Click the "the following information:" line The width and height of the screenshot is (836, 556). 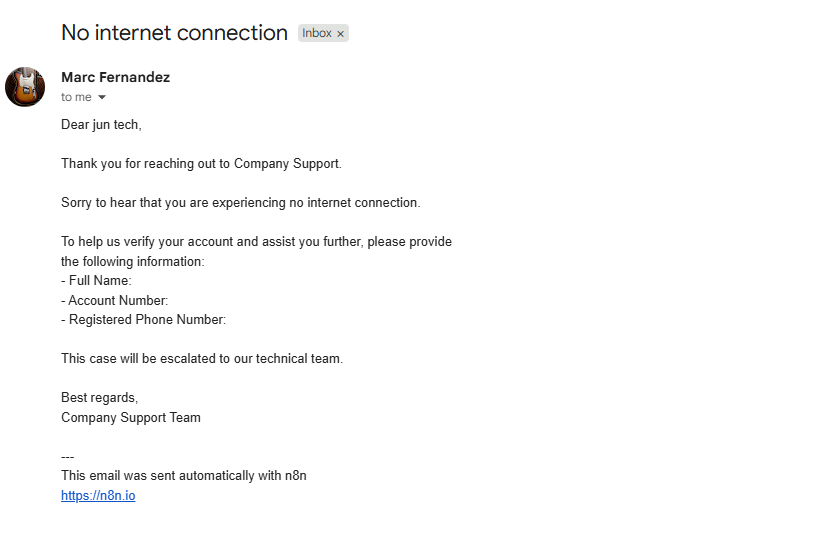click(133, 261)
